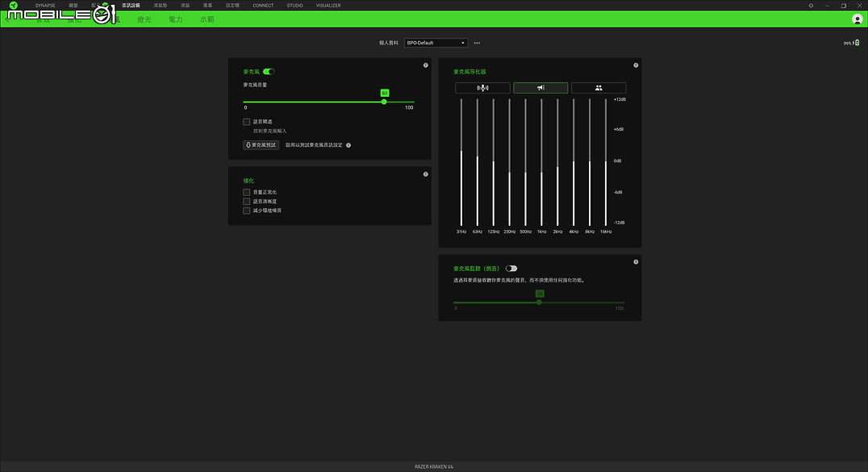
Task: Select the microphone-boost equalizer preset icon
Action: pyautogui.click(x=482, y=87)
